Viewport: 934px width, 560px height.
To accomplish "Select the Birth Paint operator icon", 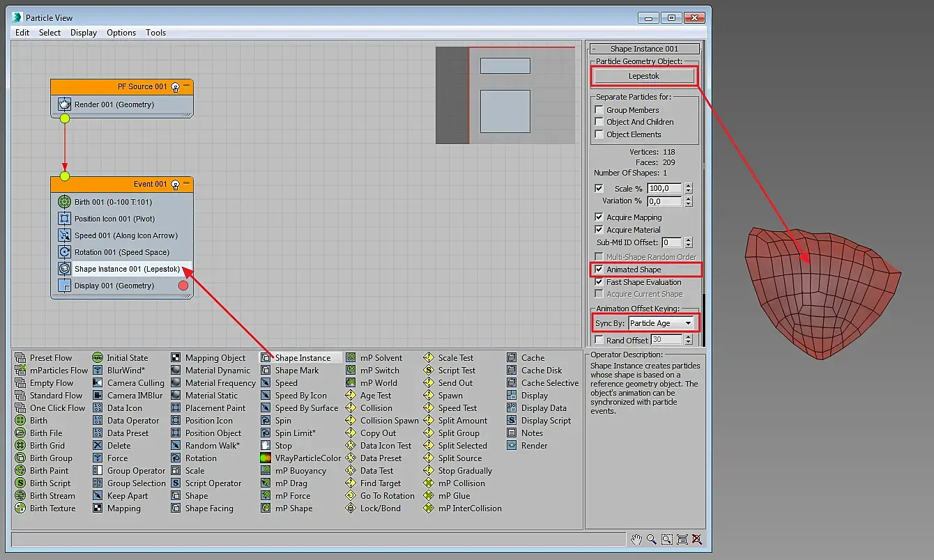I will [x=20, y=471].
